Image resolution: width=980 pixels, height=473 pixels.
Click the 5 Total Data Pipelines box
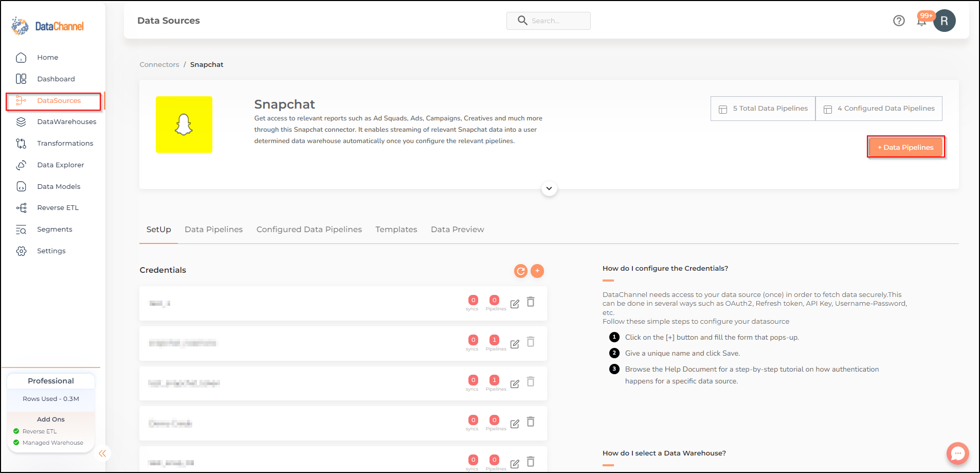pyautogui.click(x=763, y=109)
